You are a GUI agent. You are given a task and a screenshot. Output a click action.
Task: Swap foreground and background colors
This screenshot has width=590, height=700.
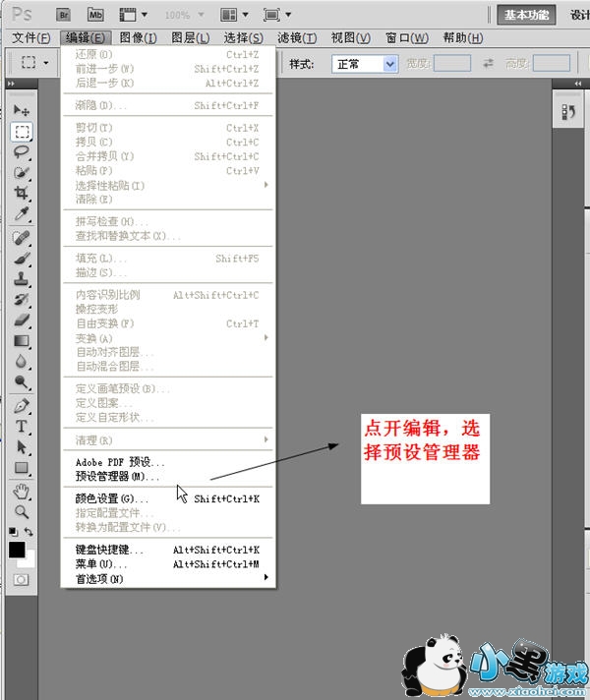(29, 531)
